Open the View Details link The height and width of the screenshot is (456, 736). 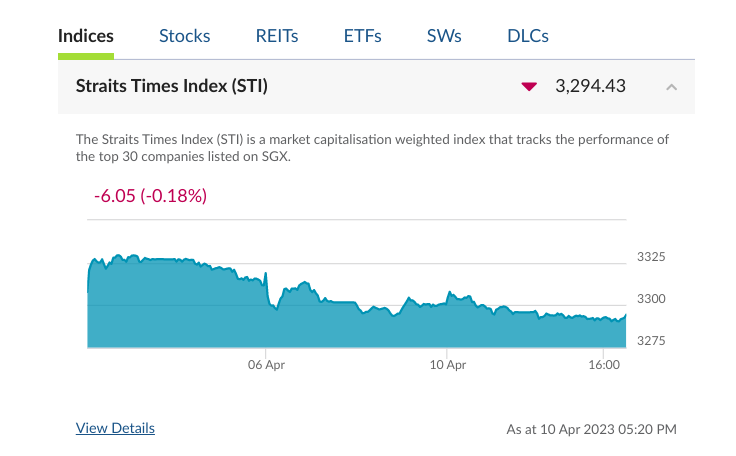115,428
